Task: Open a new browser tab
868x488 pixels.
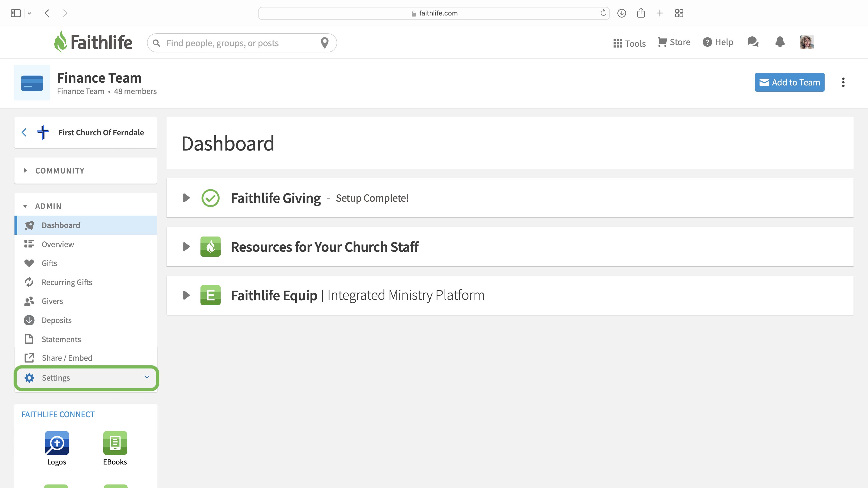Action: point(660,13)
